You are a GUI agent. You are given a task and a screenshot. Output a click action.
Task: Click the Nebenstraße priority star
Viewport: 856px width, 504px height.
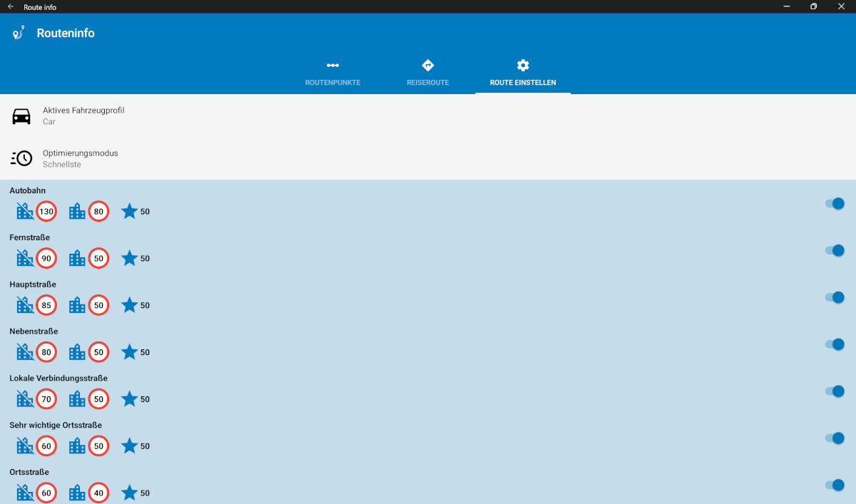coord(129,352)
